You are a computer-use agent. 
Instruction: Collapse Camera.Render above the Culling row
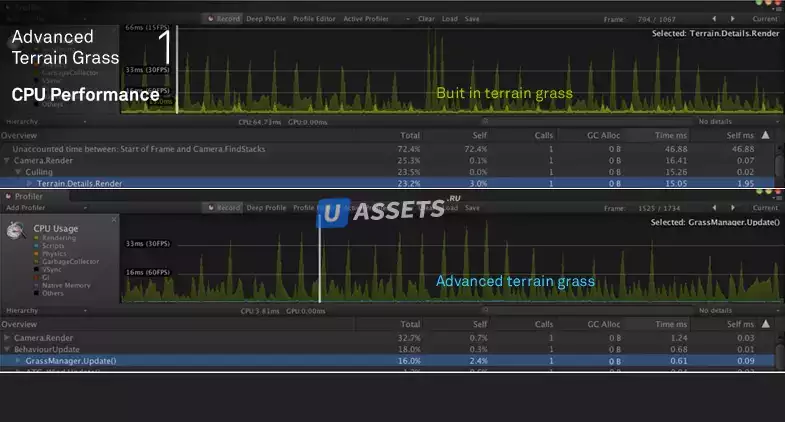(7, 161)
